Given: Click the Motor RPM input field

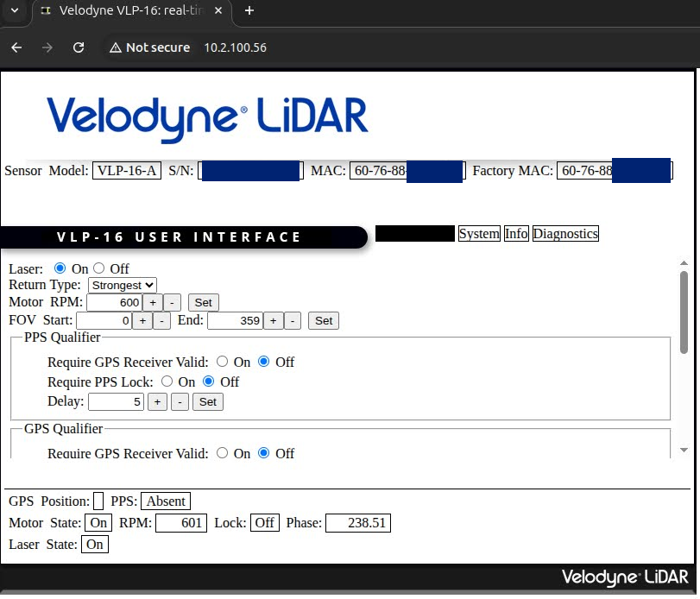Looking at the screenshot, I should pos(114,303).
